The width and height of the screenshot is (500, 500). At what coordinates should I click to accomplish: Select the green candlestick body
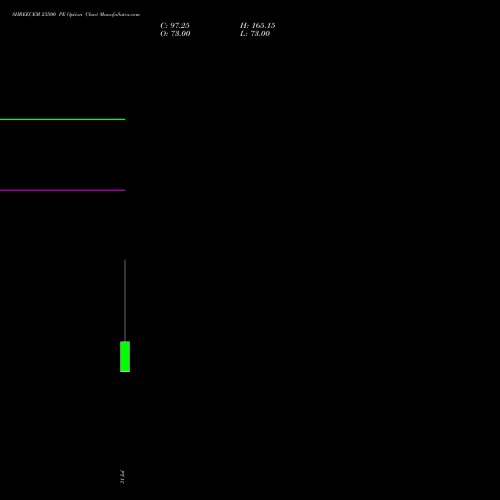point(125,357)
